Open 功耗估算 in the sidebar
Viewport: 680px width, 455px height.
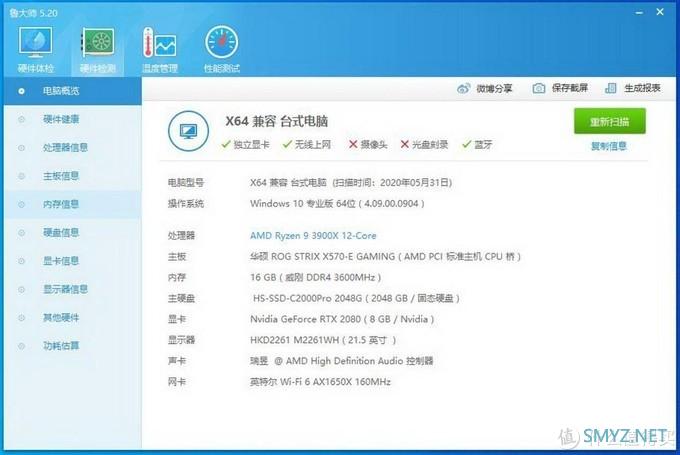click(x=72, y=346)
